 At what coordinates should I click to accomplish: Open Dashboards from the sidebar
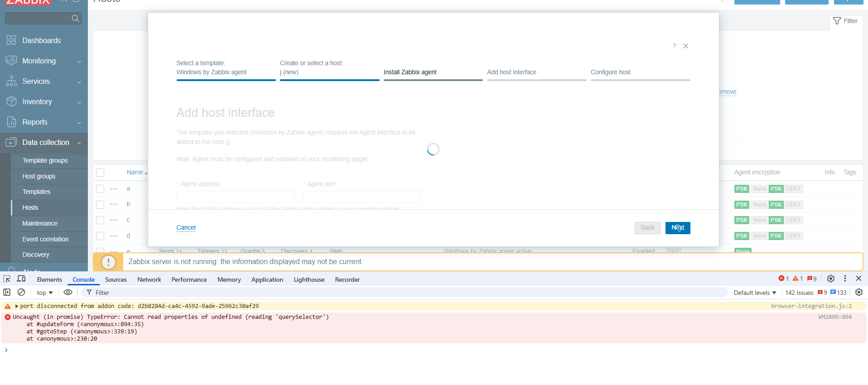42,40
